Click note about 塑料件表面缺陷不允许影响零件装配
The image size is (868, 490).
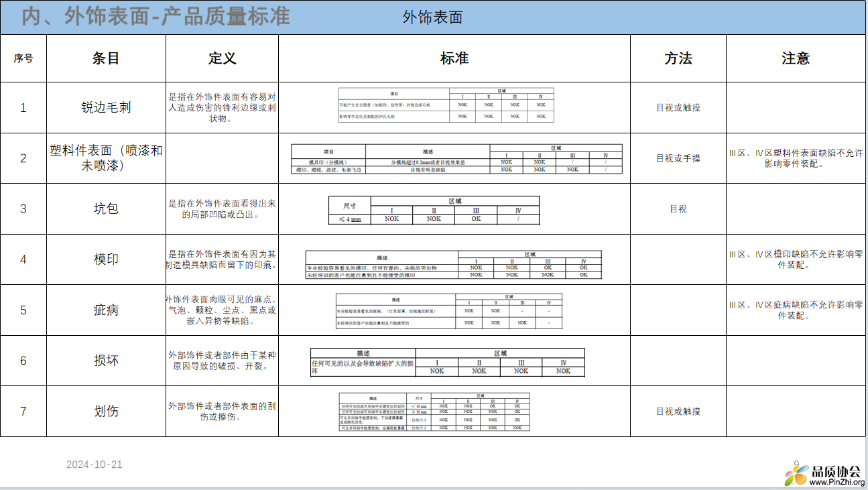796,158
